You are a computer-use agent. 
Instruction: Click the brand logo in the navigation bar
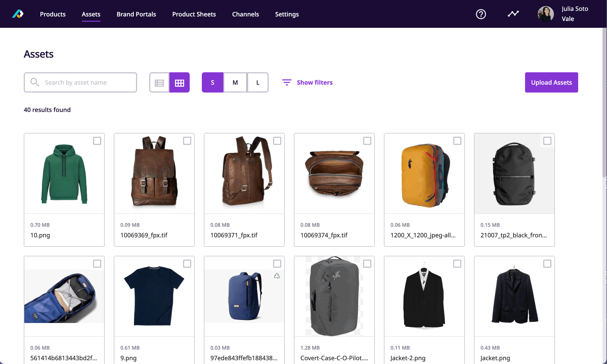click(x=18, y=14)
